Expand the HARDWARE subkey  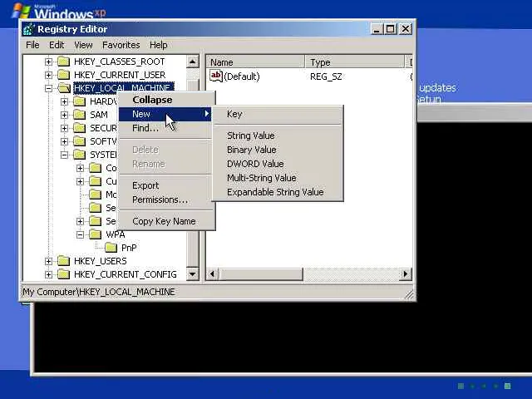(x=64, y=101)
